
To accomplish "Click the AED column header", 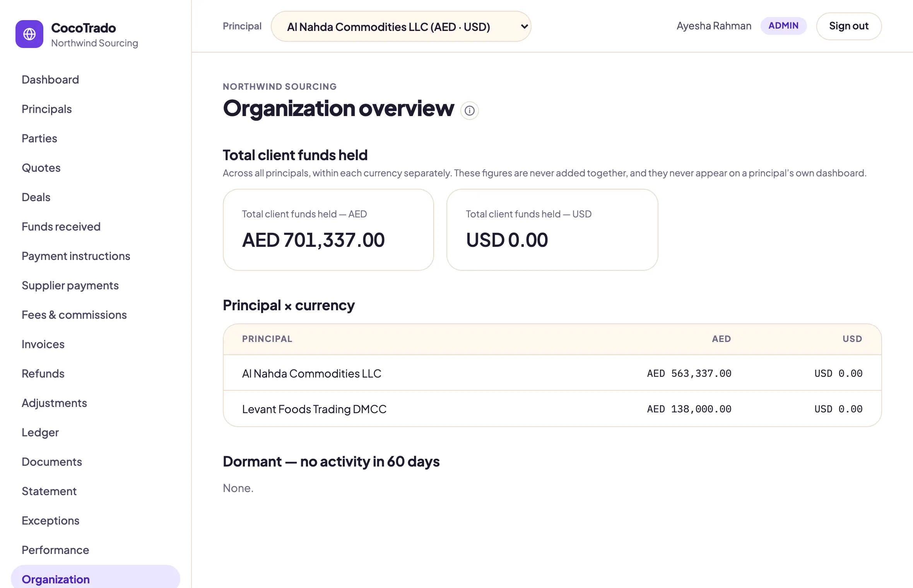I will pos(722,339).
